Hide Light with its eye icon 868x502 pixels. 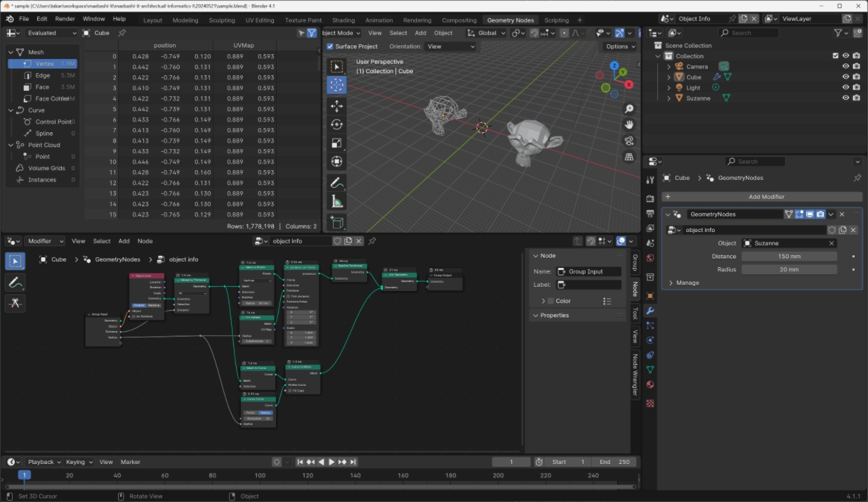coord(846,88)
